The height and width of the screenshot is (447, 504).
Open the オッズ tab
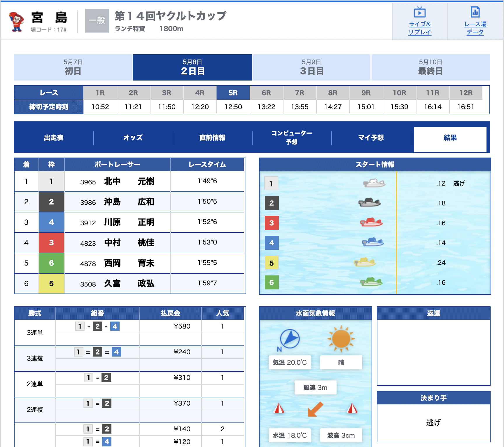pyautogui.click(x=133, y=138)
